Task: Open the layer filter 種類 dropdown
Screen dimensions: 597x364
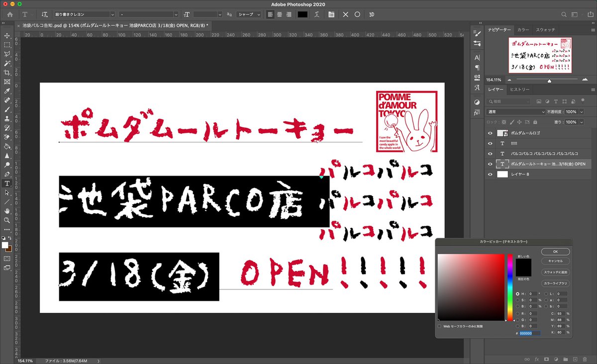Action: [x=508, y=101]
